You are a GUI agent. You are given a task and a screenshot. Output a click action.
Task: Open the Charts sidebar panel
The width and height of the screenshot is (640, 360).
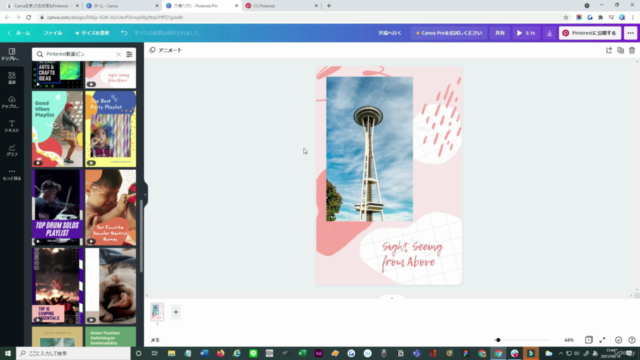point(11,150)
